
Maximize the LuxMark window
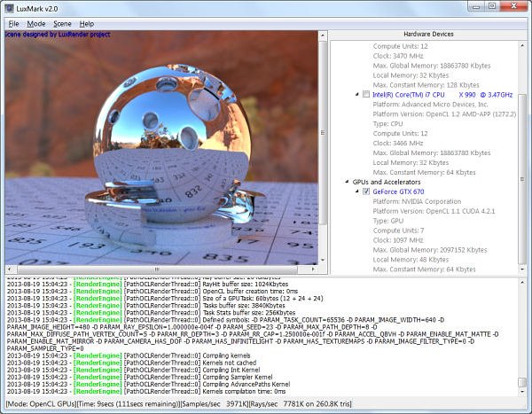[492, 6]
